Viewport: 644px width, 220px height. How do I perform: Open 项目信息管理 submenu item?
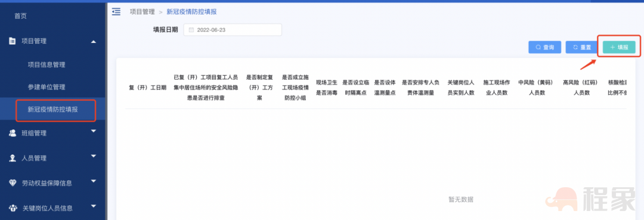[x=47, y=65]
